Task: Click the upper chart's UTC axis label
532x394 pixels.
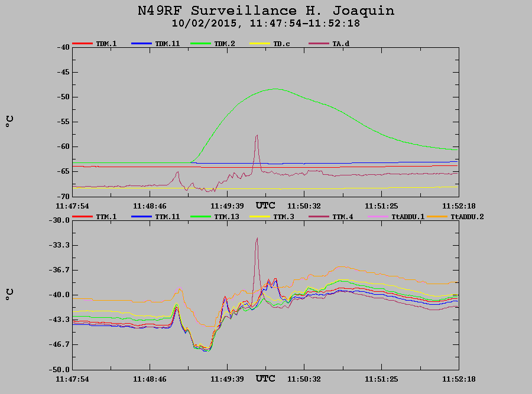Action: pos(265,206)
